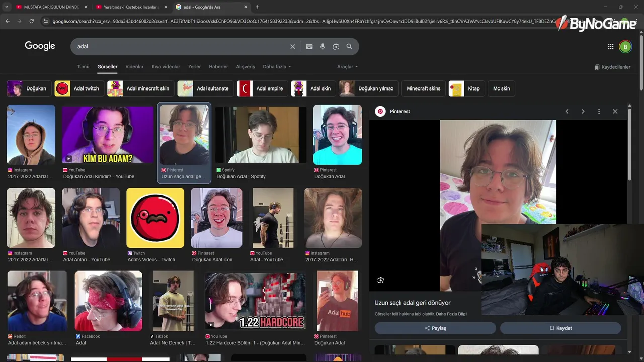This screenshot has width=644, height=362.
Task: Open the Kısa videolar search tab
Action: (166, 67)
